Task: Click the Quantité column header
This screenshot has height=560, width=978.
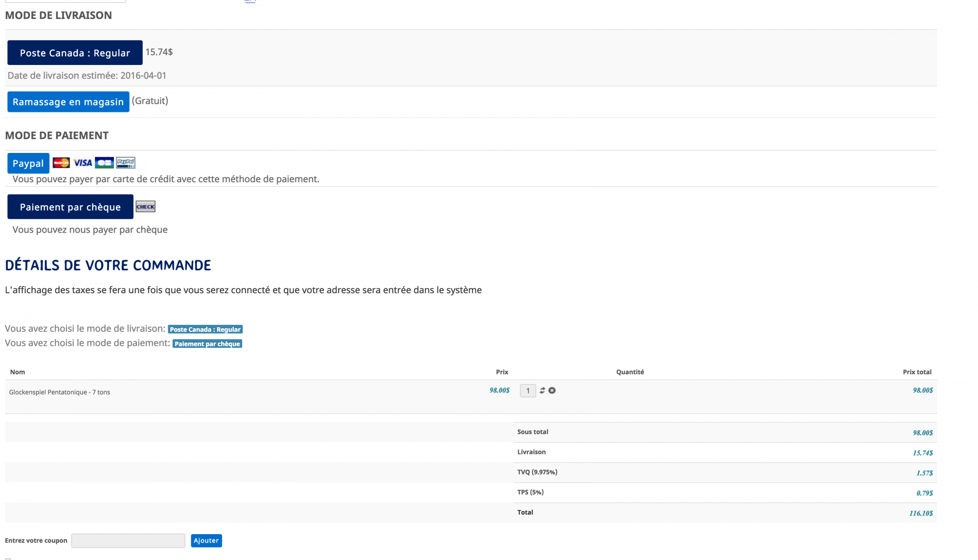Action: (x=630, y=372)
